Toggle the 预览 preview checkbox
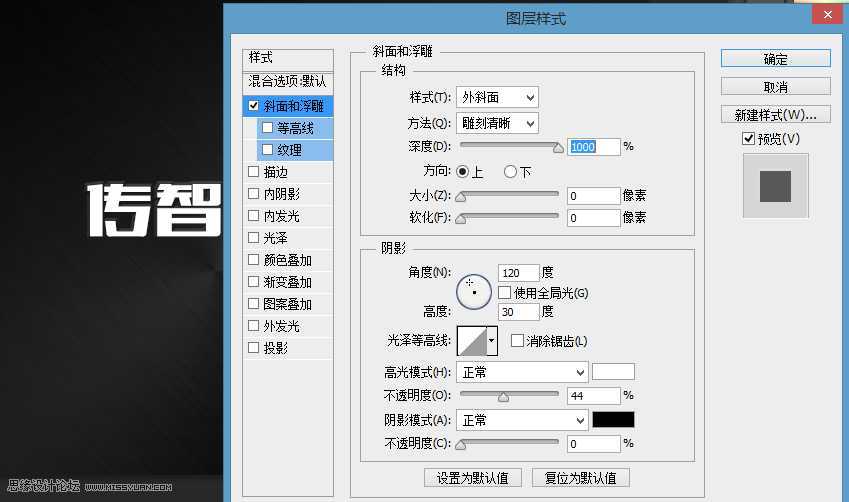849x502 pixels. click(x=748, y=138)
